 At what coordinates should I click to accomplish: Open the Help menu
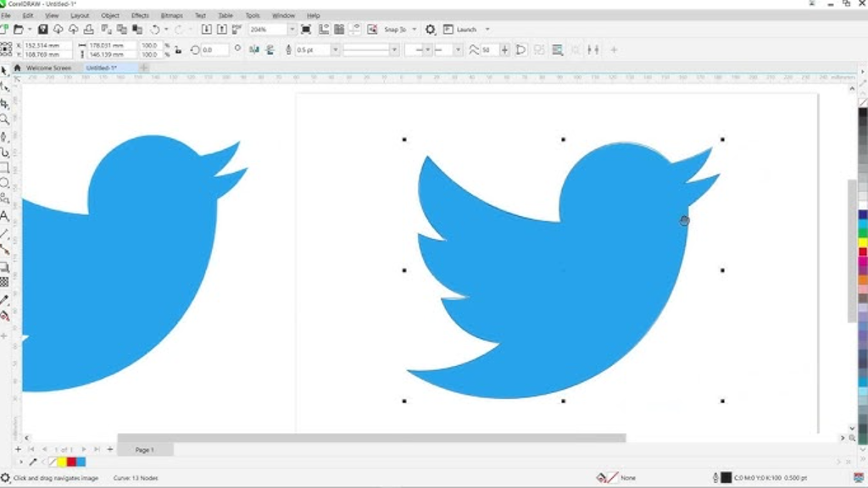pos(314,15)
